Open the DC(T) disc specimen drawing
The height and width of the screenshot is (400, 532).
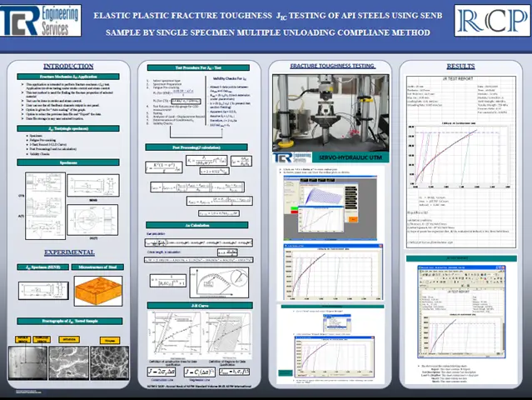[x=92, y=220]
